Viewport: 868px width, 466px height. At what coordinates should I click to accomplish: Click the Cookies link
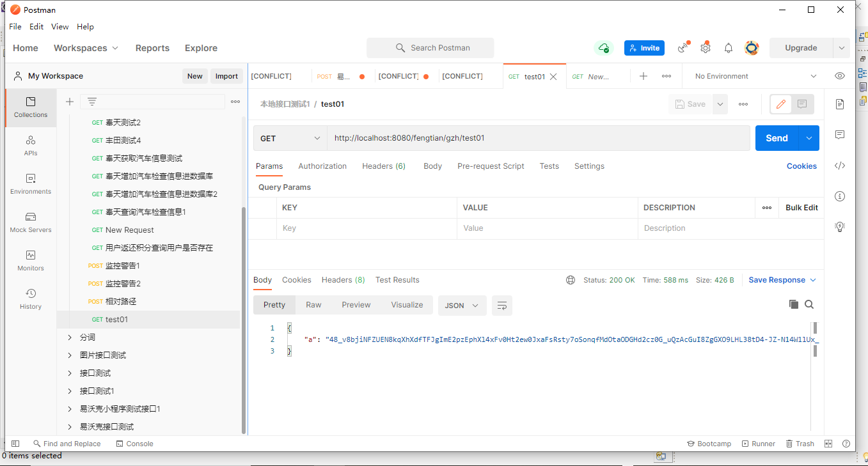coord(801,166)
